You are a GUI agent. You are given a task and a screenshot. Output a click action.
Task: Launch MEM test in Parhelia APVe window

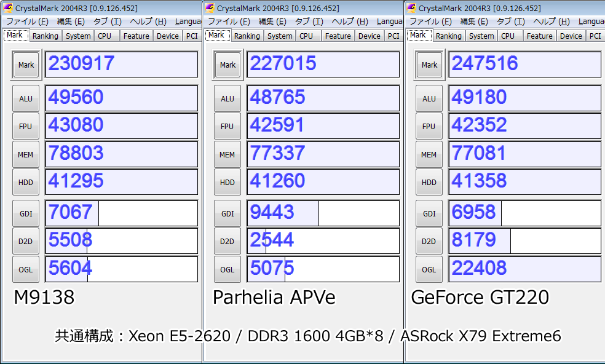pyautogui.click(x=227, y=154)
